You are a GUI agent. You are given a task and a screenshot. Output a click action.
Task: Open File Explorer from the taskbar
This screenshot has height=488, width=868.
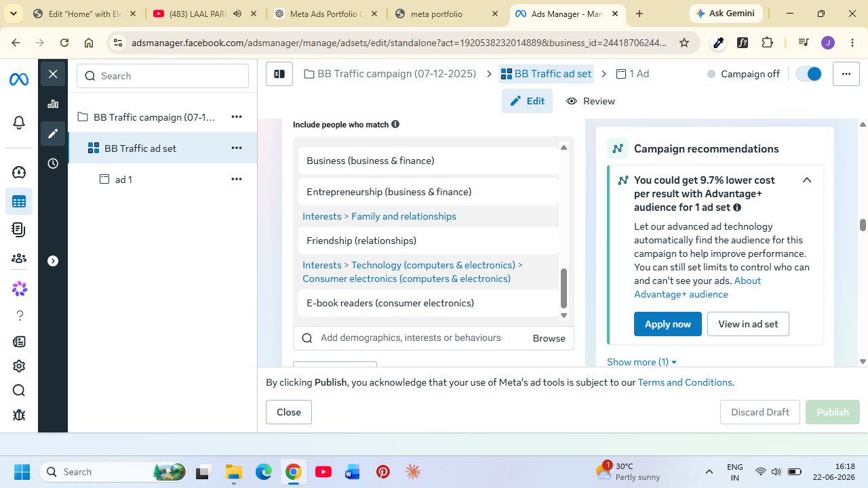point(234,472)
